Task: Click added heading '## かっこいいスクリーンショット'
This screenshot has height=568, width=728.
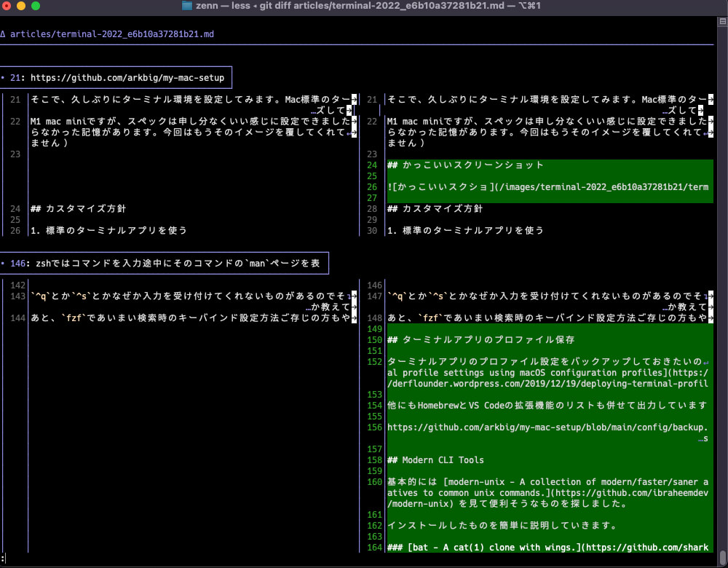Action: [x=464, y=165]
